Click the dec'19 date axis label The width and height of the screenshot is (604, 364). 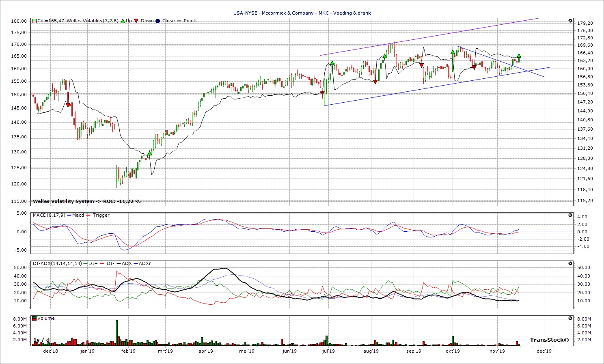click(544, 351)
